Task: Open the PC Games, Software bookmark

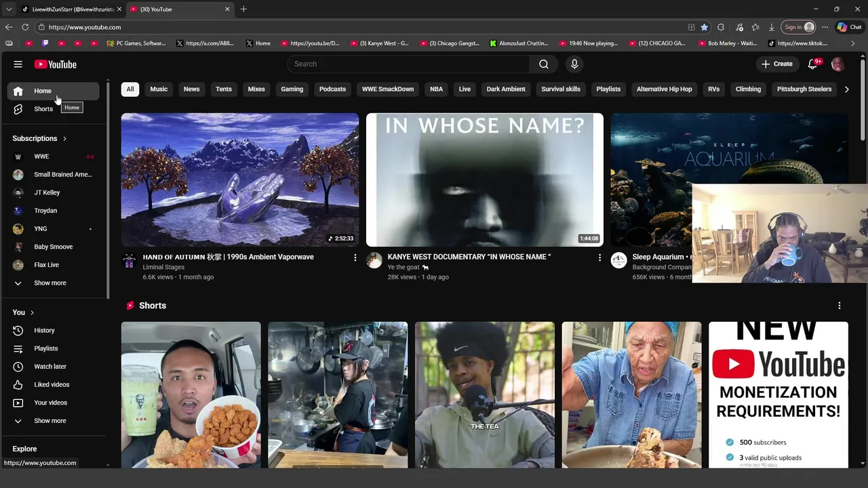Action: click(x=136, y=43)
